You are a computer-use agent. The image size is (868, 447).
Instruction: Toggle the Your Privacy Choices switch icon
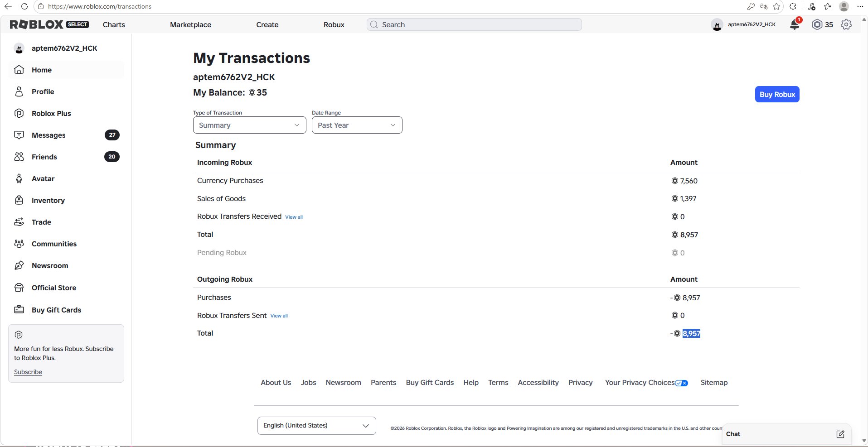[682, 383]
